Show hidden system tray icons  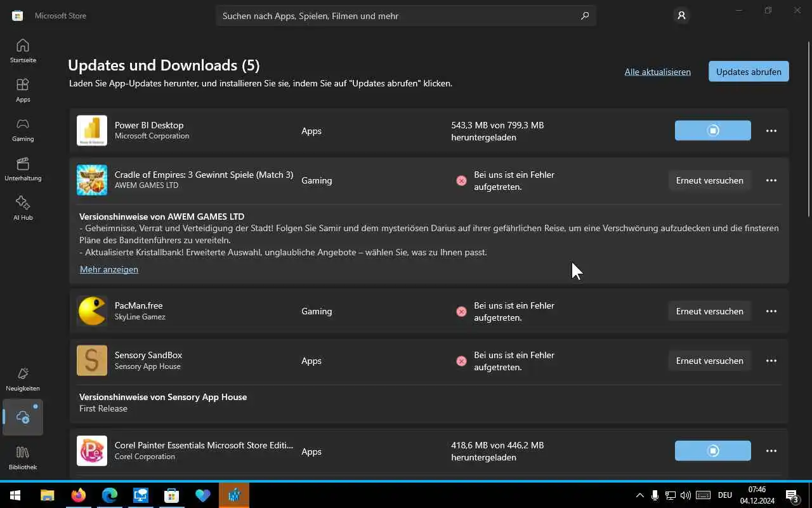click(639, 495)
